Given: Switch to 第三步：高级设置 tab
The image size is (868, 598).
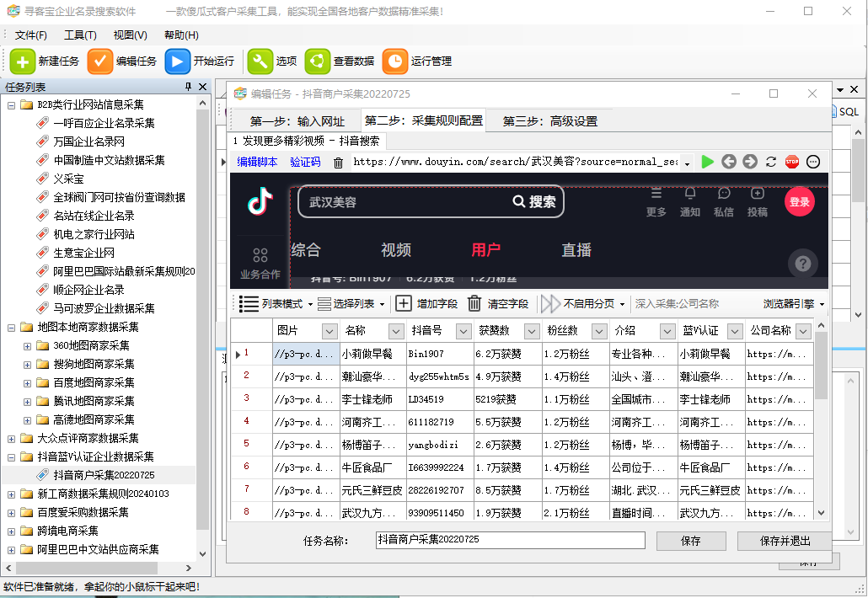Looking at the screenshot, I should coord(549,121).
